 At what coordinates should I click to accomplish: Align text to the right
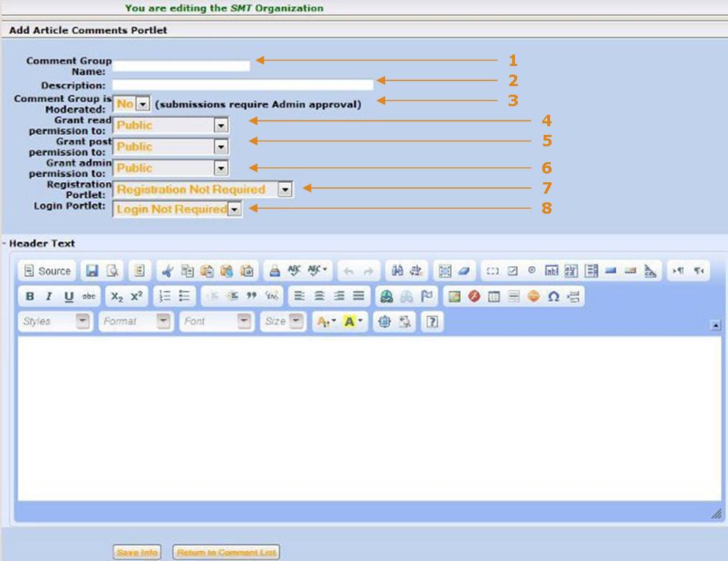pyautogui.click(x=339, y=296)
